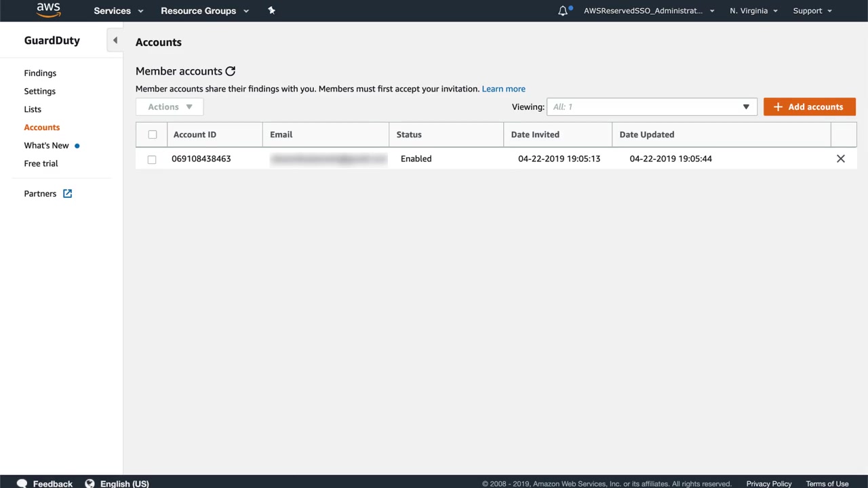Viewport: 868px width, 488px height.
Task: Sort by Status column header
Action: tap(409, 134)
